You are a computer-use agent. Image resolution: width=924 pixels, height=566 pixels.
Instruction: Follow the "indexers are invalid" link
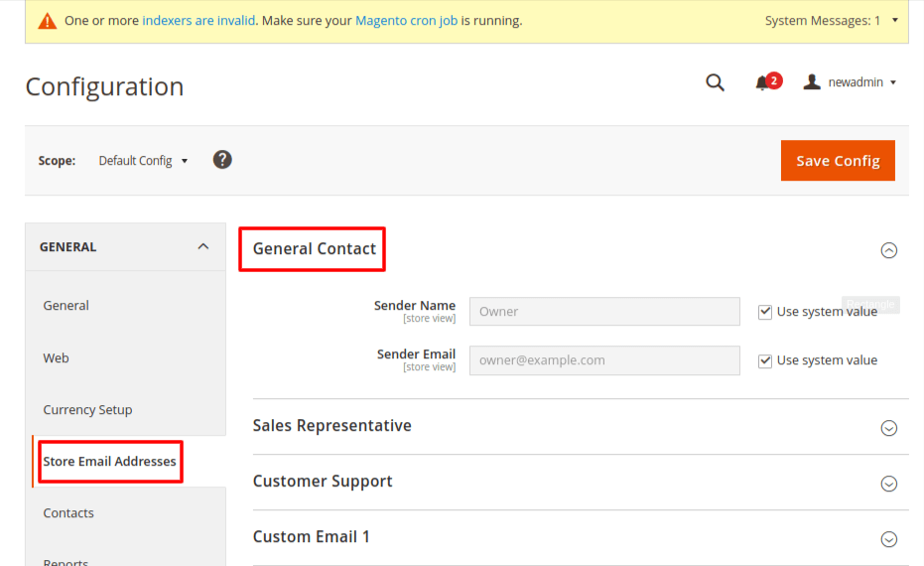[x=198, y=21]
